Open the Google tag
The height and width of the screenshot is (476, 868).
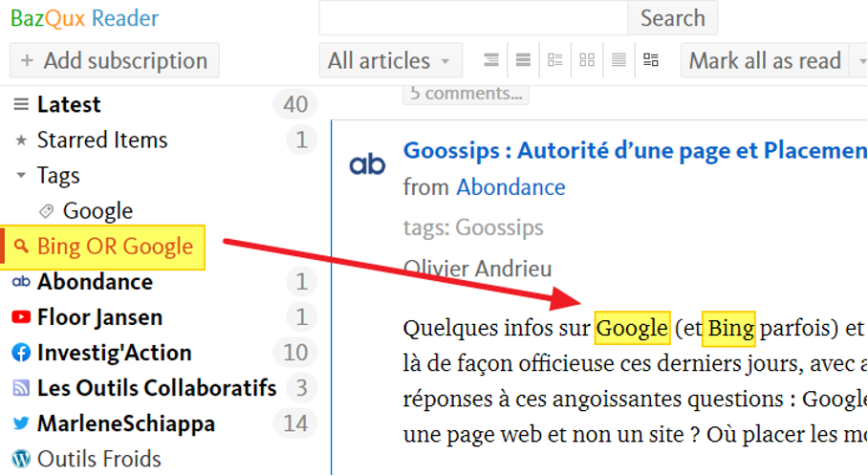(x=98, y=211)
